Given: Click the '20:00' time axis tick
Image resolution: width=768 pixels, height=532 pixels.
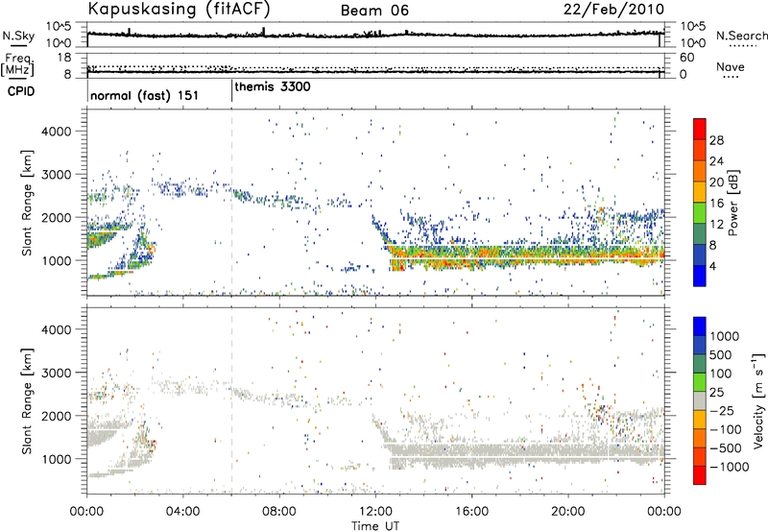Looking at the screenshot, I should (567, 512).
